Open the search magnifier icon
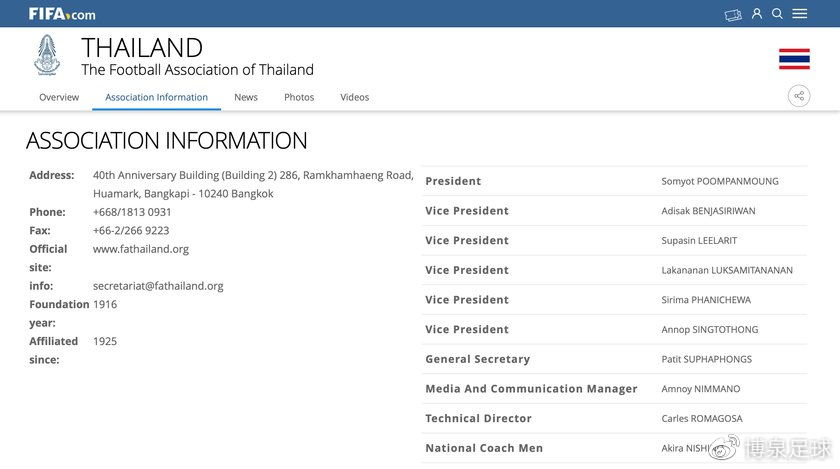Image resolution: width=840 pixels, height=469 pixels. (x=777, y=13)
